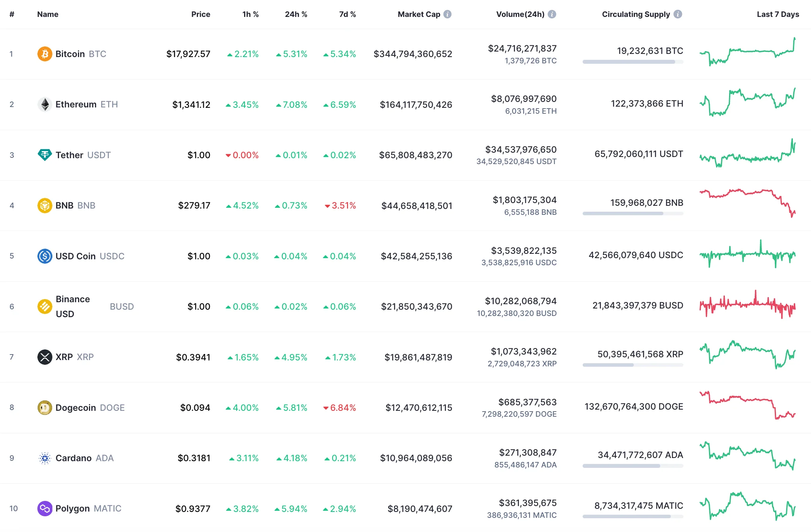The height and width of the screenshot is (532, 811).
Task: Click the Bitcoin logo icon
Action: pos(44,54)
